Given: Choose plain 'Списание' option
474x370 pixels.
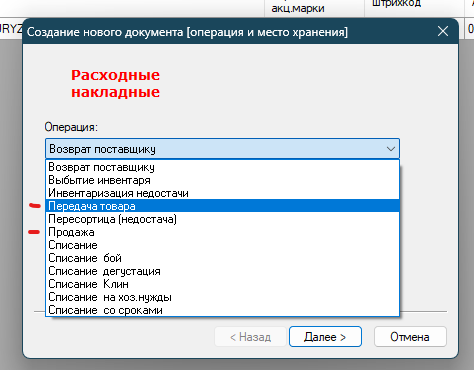Looking at the screenshot, I should coord(222,245).
